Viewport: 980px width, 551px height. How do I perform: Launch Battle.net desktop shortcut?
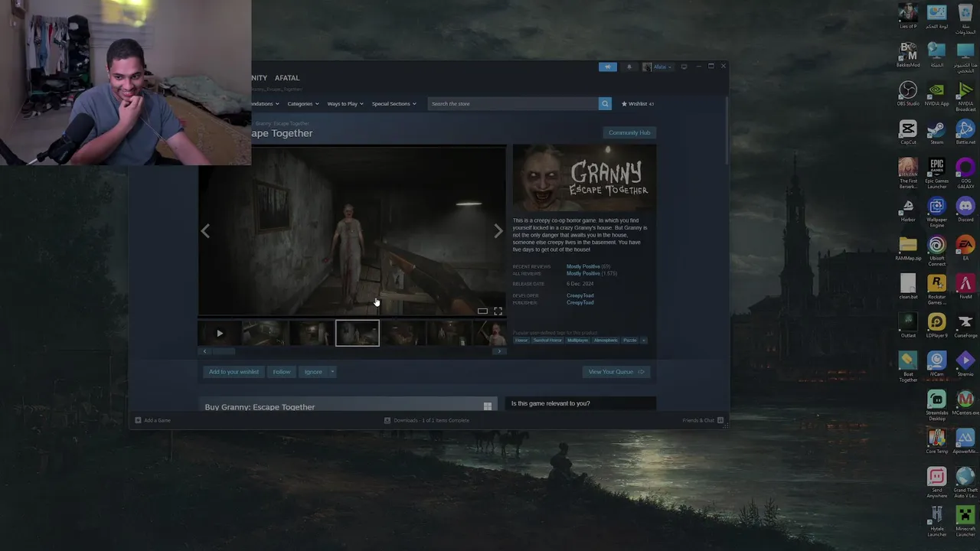[965, 132]
